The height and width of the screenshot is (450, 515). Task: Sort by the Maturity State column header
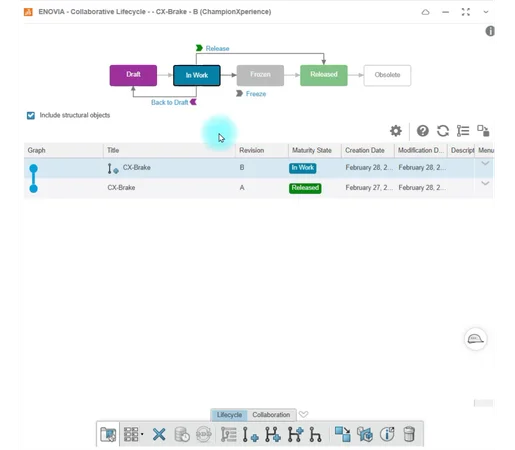pos(312,150)
